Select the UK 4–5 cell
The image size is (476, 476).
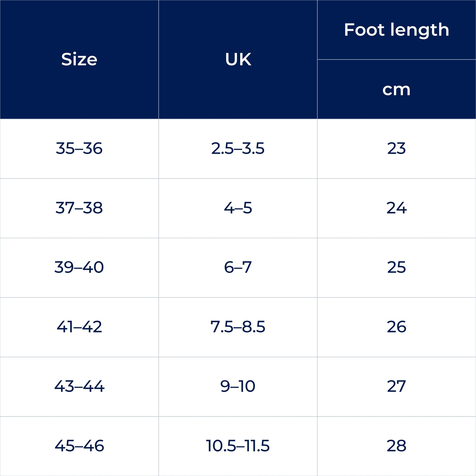point(238,208)
